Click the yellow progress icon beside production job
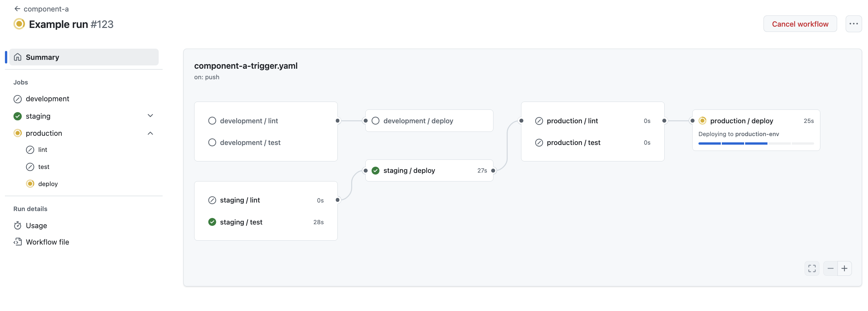This screenshot has height=311, width=868. (x=17, y=133)
